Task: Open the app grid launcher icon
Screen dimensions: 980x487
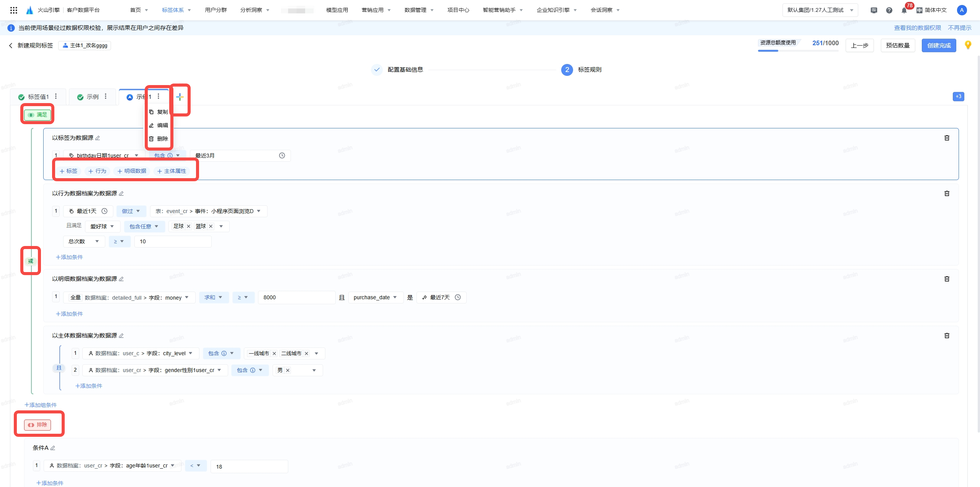Action: (14, 10)
